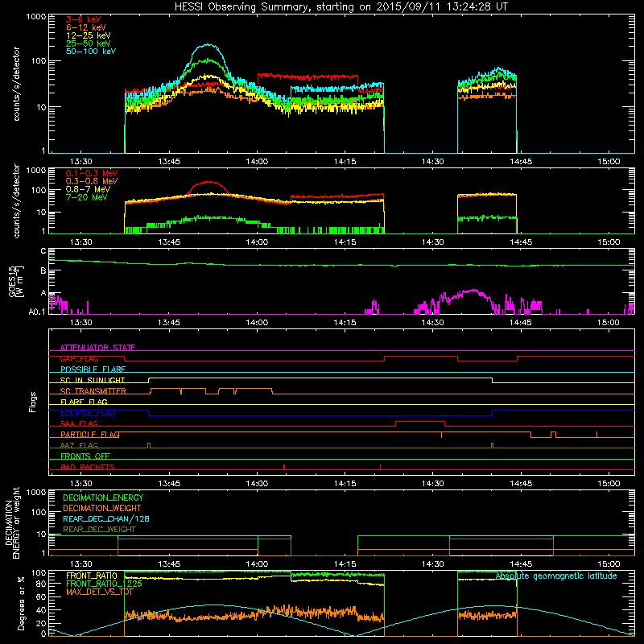
Task: Click the HESSI Observing Summary title text
Action: 341,6
